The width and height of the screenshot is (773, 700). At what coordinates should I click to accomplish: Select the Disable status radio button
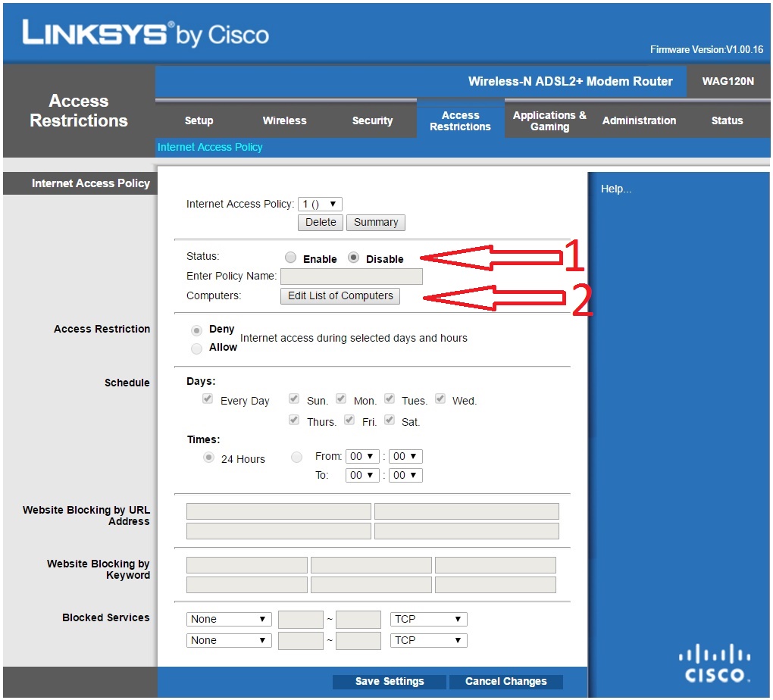[x=353, y=258]
